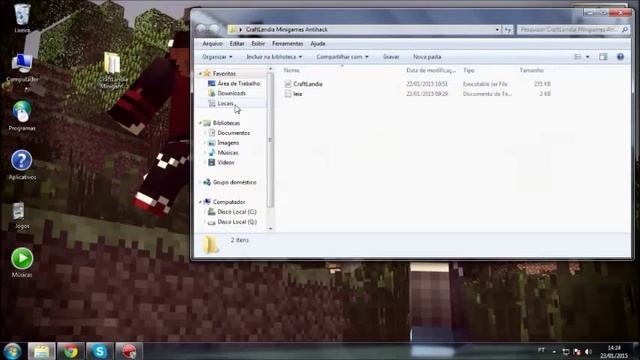
Task: Click the network tray icon
Action: tap(566, 351)
